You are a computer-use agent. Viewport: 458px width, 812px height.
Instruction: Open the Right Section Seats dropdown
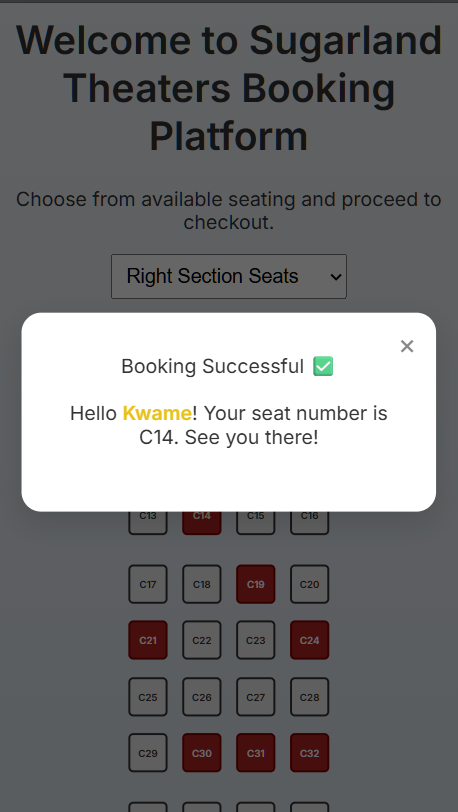tap(228, 276)
